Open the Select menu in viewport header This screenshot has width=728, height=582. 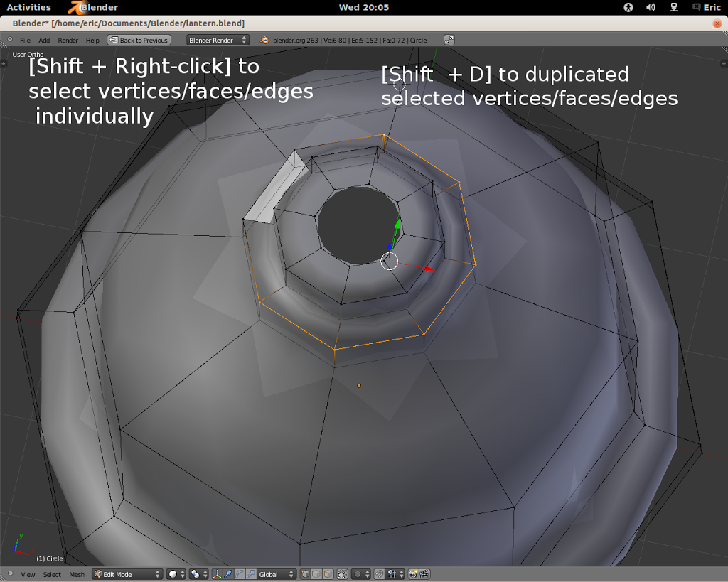pyautogui.click(x=52, y=574)
